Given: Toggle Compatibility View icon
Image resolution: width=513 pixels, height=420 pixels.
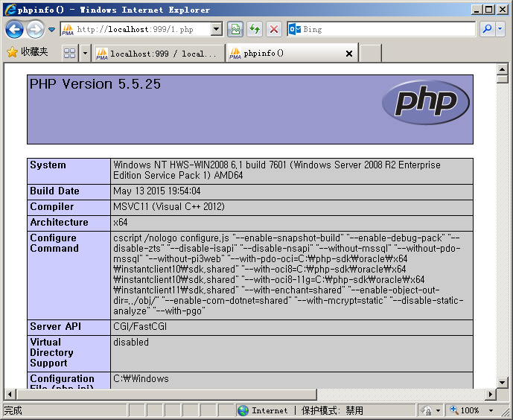Looking at the screenshot, I should coord(235,30).
